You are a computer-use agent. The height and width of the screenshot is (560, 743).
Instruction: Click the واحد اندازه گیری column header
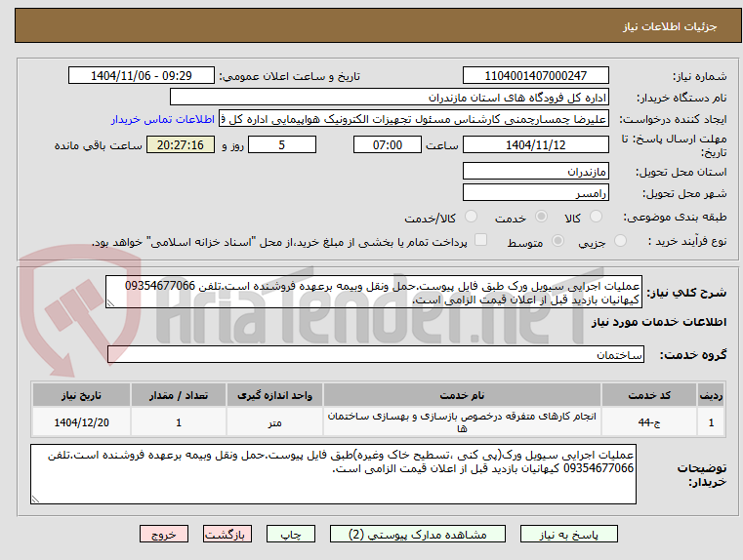pos(274,395)
